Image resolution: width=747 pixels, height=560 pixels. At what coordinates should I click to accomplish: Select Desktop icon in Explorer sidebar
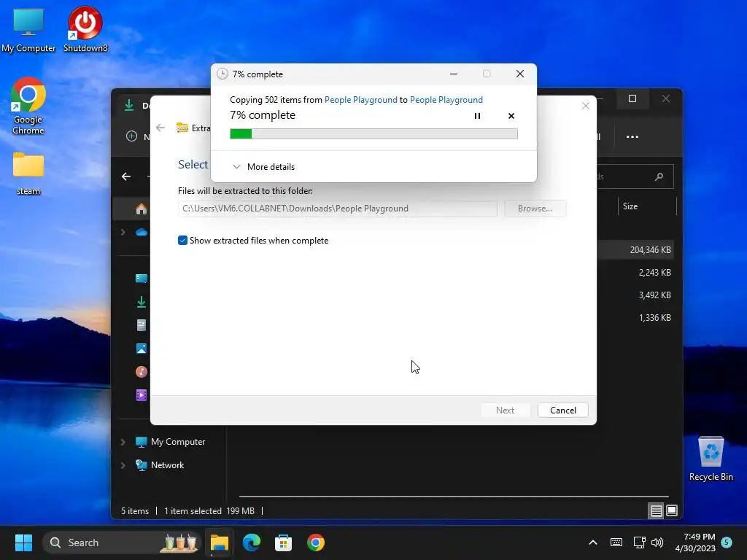tap(142, 279)
